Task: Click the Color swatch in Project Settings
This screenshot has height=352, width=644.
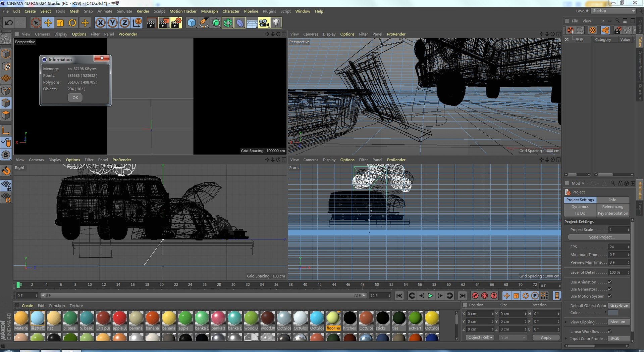Action: tap(613, 313)
